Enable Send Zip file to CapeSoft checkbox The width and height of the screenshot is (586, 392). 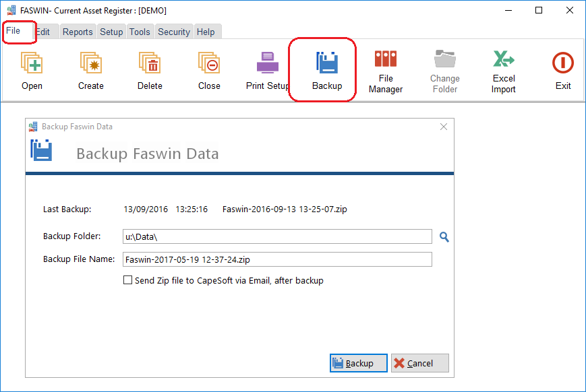[128, 280]
